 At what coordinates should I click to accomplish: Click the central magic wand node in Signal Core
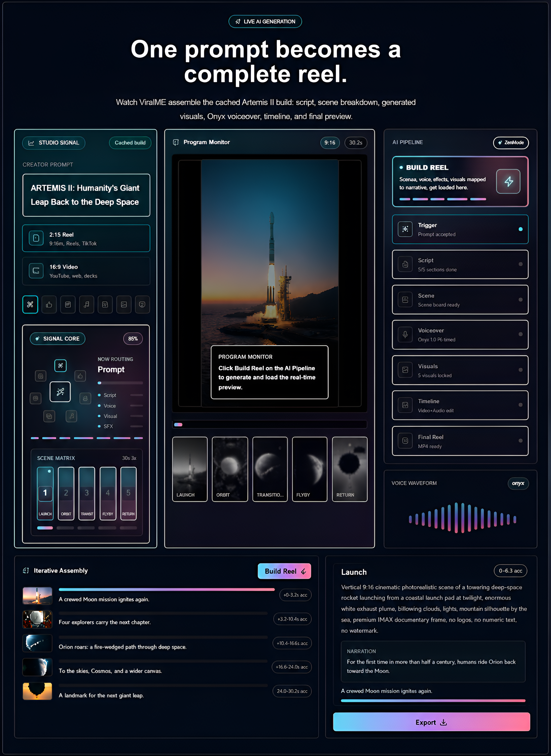[60, 392]
